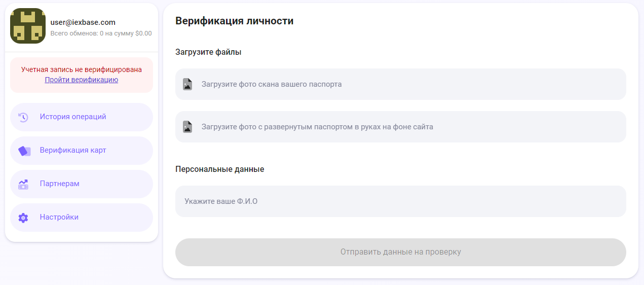
Task: Click the settings gear icon
Action: tap(23, 218)
